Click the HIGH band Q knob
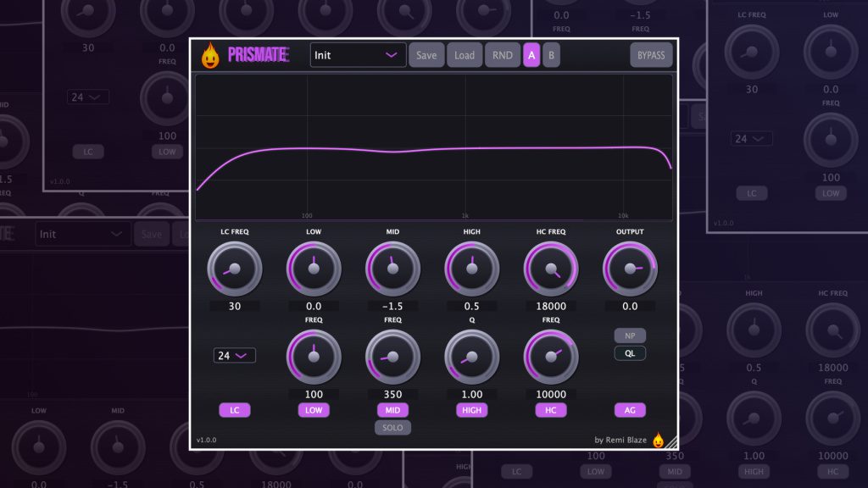 [x=471, y=357]
